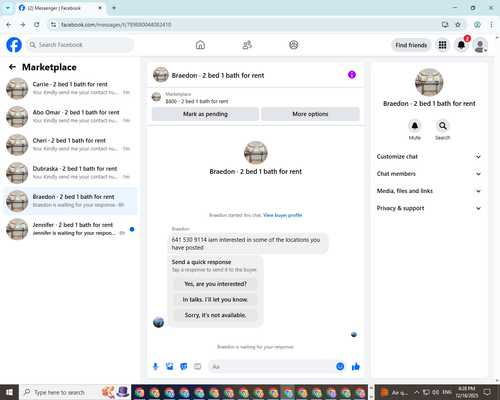The width and height of the screenshot is (500, 400).
Task: Open Jennifer's unread conversation
Action: (70, 229)
